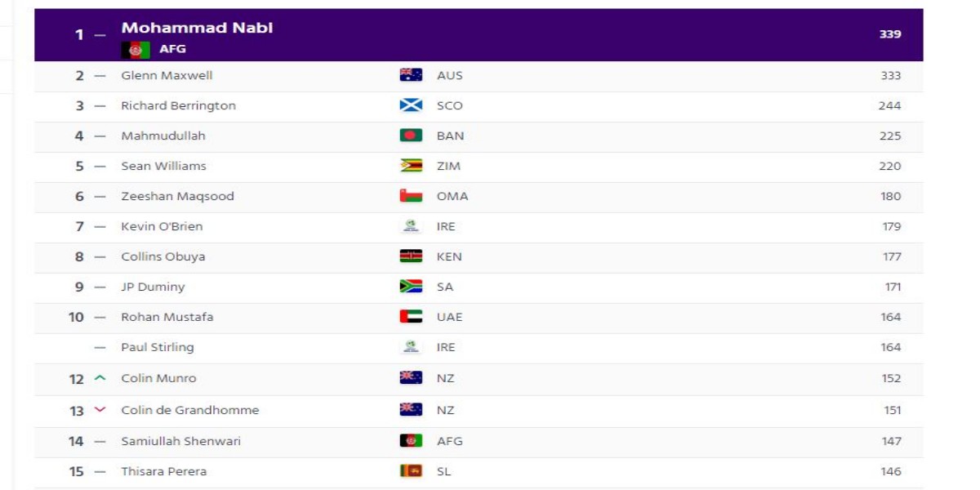Viewport: 980px width, 490px height.
Task: Click the 339 rating in the top row
Action: pyautogui.click(x=890, y=34)
